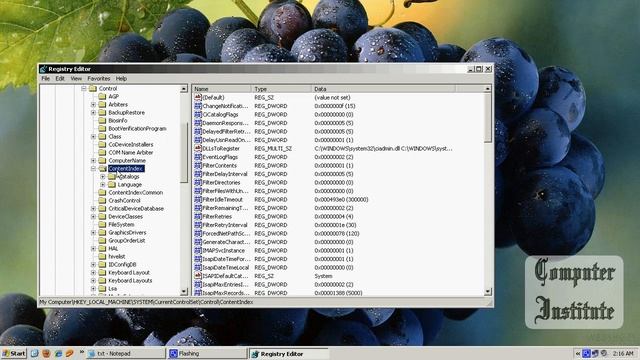Click the Registry Editor taskbar button

coord(289,353)
